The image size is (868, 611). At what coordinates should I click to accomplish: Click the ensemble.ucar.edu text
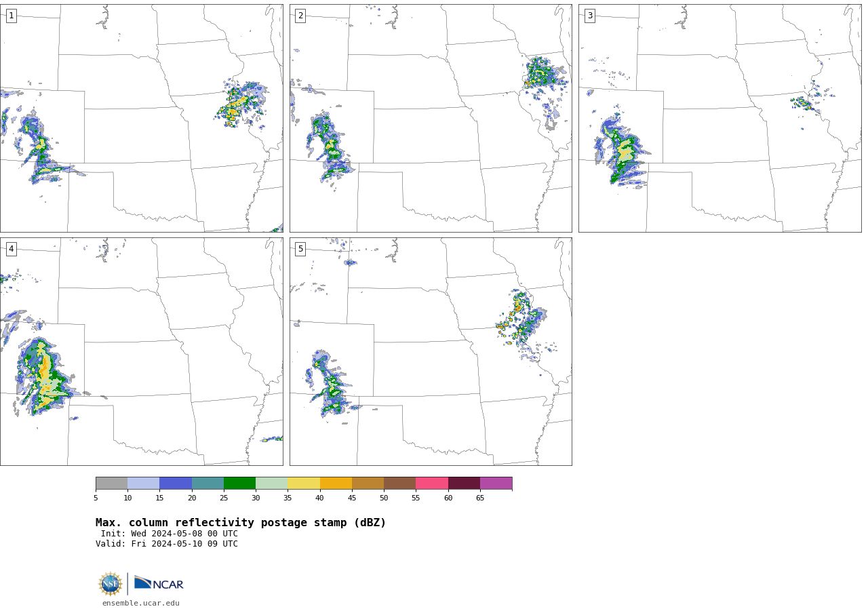point(141,603)
